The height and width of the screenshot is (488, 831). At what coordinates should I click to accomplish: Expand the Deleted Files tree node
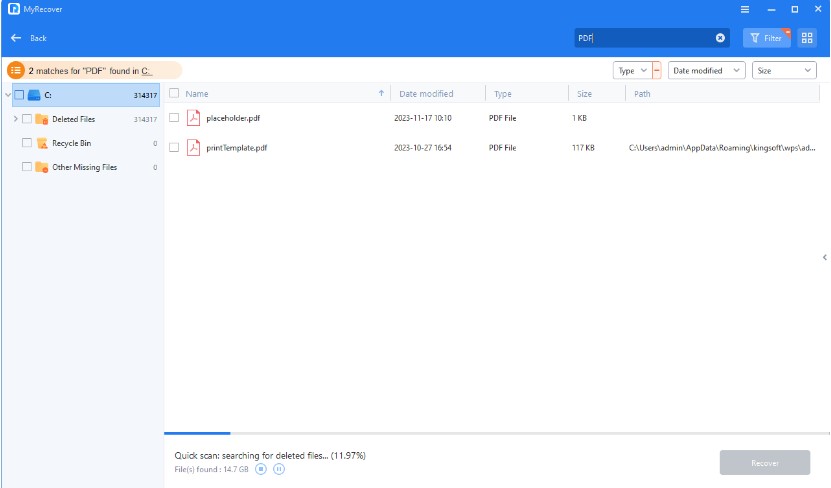pyautogui.click(x=14, y=119)
